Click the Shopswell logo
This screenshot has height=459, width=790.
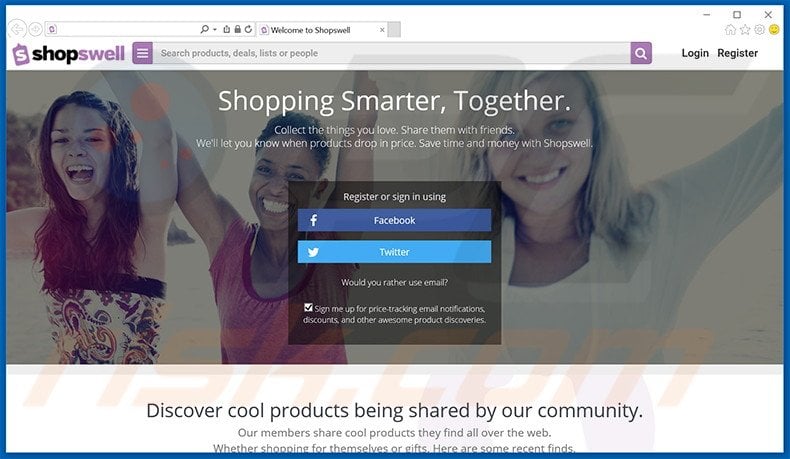(x=69, y=53)
